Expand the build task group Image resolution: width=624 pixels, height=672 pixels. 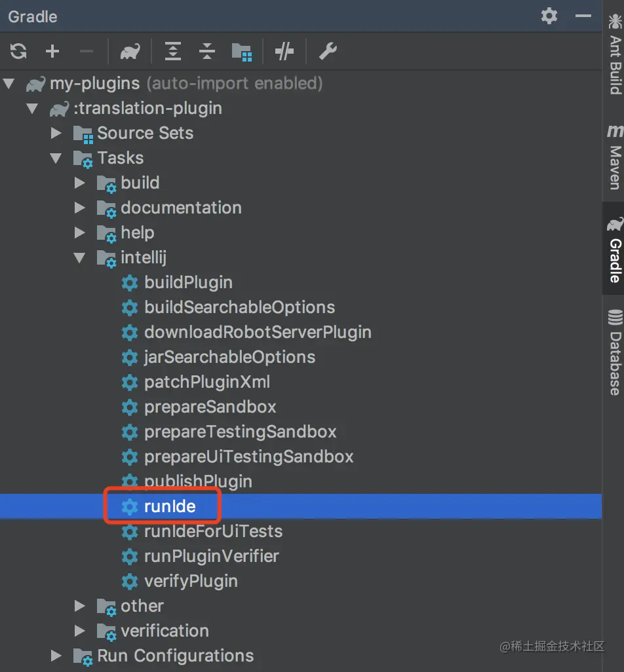point(80,183)
